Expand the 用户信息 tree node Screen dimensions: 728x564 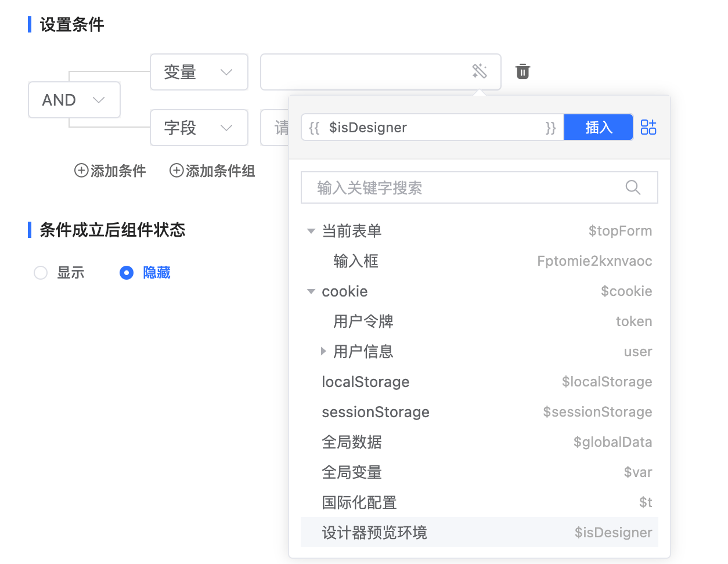click(323, 351)
